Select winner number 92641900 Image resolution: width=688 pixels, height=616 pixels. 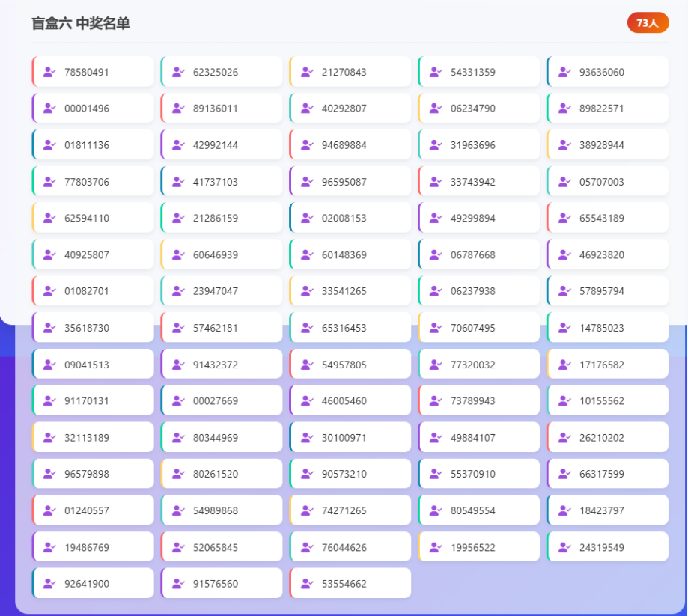pyautogui.click(x=93, y=584)
